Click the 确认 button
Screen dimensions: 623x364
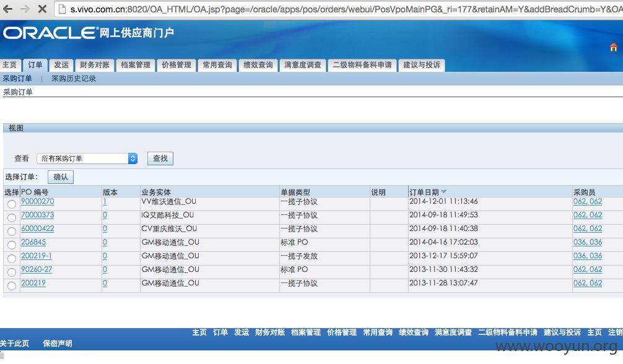click(61, 177)
